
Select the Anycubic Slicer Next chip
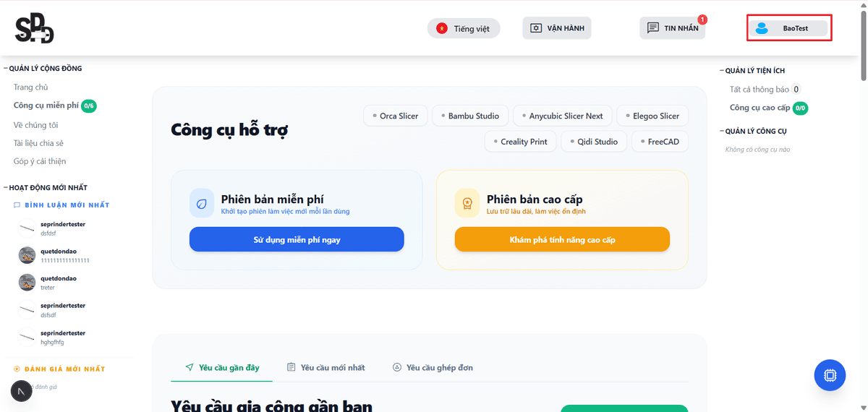(563, 116)
